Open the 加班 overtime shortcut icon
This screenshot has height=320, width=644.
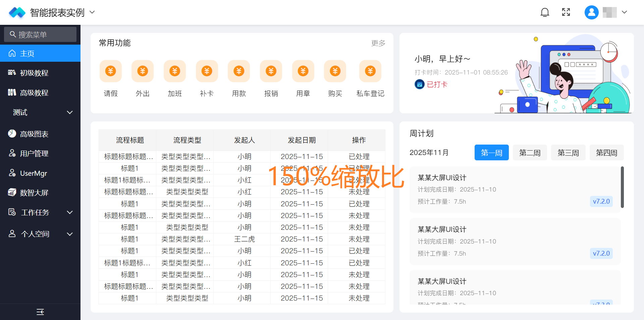(174, 71)
